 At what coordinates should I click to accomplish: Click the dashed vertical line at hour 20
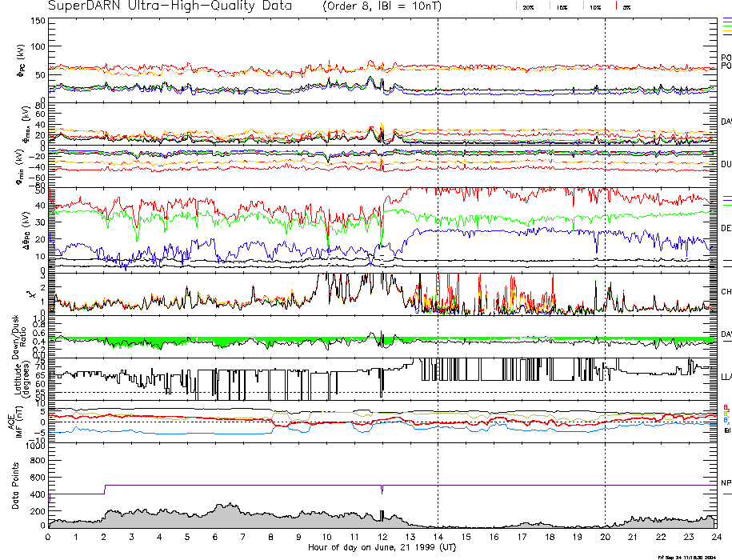605,240
